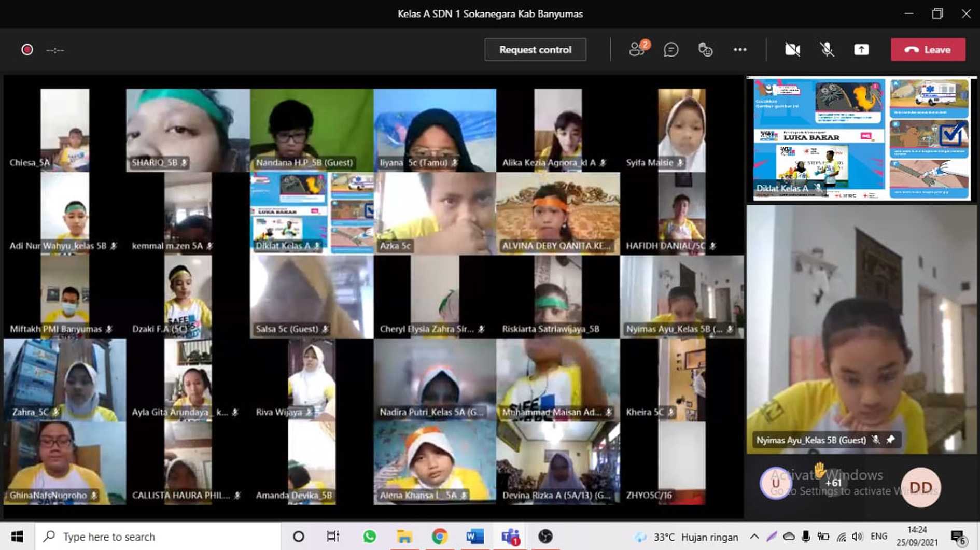Open Microsoft Word from the taskbar
Viewport: 980px width, 550px height.
coord(474,537)
